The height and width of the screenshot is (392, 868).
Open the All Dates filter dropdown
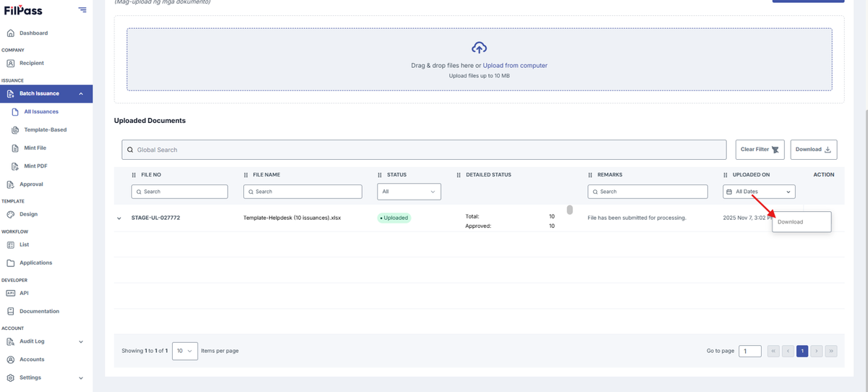coord(759,192)
